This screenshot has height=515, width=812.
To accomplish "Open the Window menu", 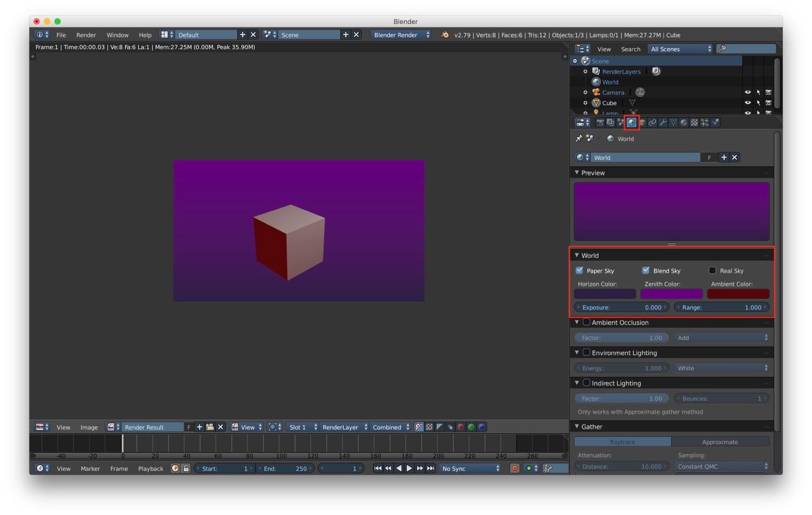I will pos(117,35).
